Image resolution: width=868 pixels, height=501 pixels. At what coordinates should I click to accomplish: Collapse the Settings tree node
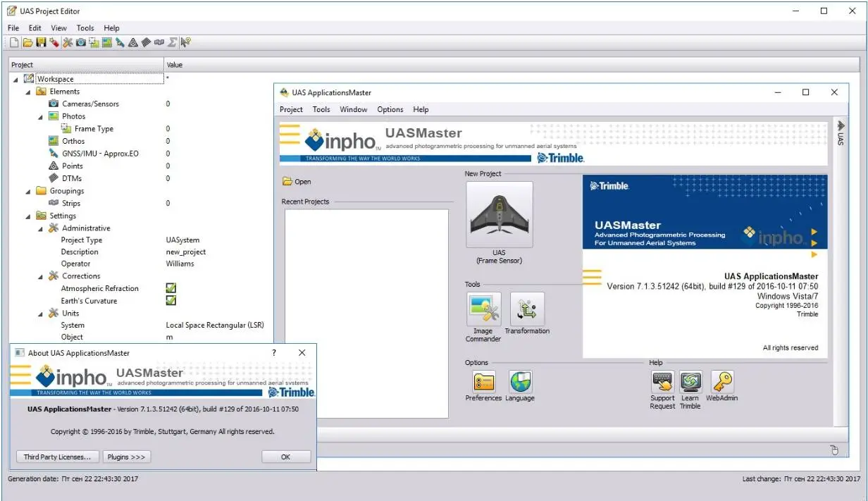click(x=28, y=216)
